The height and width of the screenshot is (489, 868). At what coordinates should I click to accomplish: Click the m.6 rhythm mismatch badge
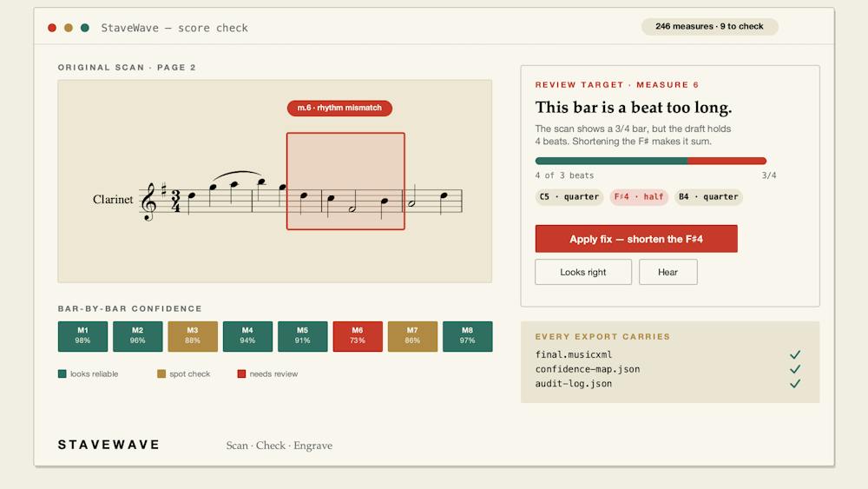(339, 108)
